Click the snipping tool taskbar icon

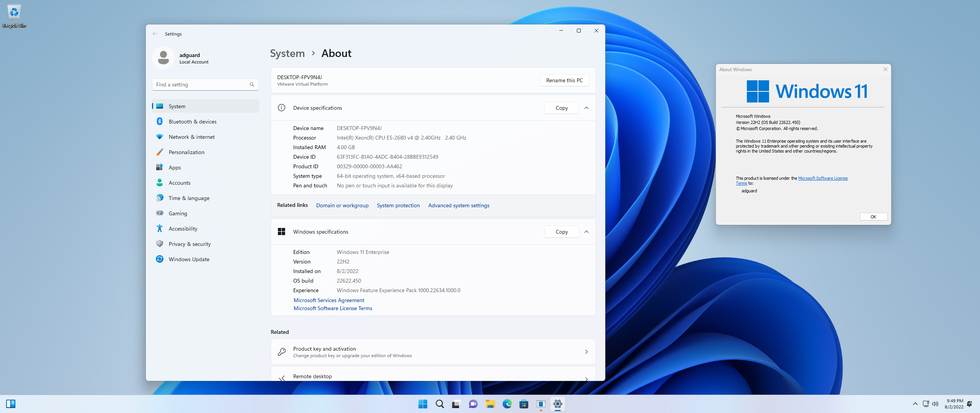[x=541, y=404]
